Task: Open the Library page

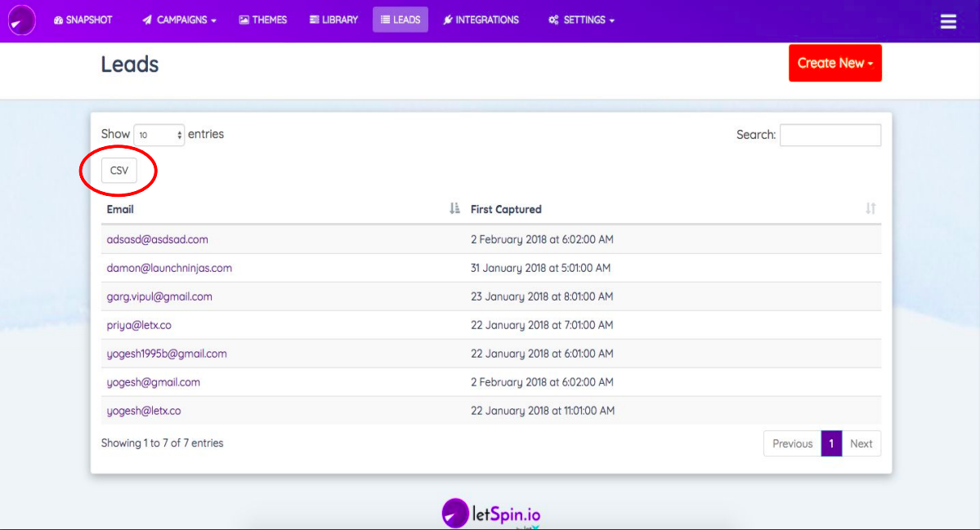Action: coord(333,20)
